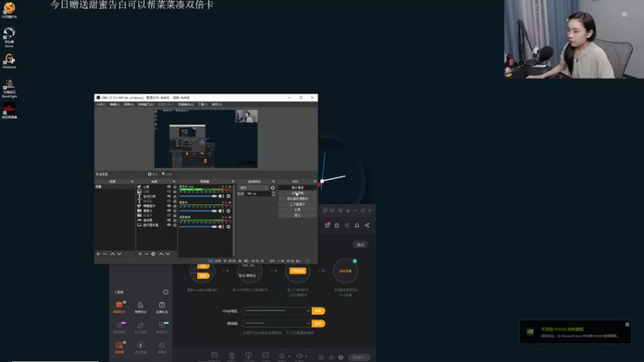This screenshot has width=644, height=362.
Task: Pop out the 场景切换 transitions dock
Action: coord(273,182)
